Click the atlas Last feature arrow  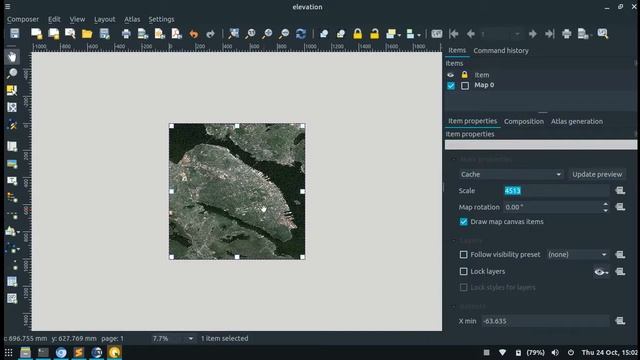tap(549, 33)
